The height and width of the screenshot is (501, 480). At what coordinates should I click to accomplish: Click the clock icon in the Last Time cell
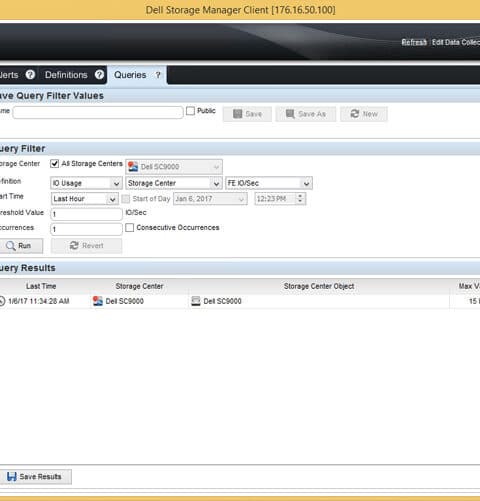(2, 301)
